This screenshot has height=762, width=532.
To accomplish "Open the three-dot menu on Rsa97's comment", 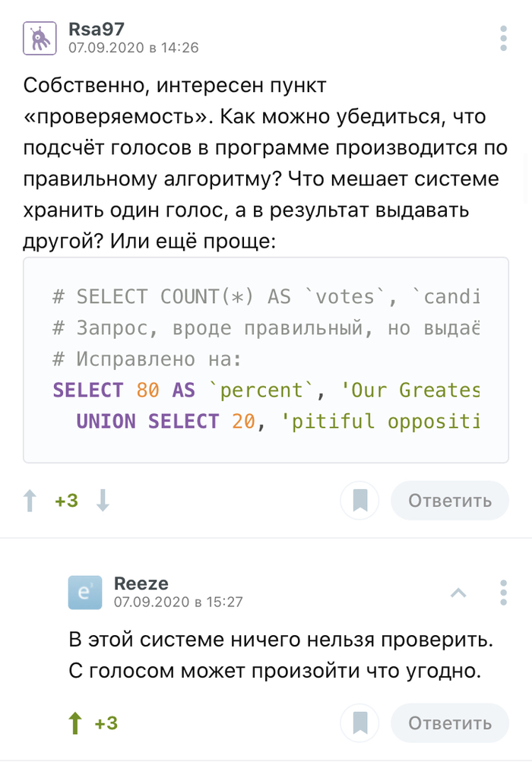I will [x=503, y=37].
